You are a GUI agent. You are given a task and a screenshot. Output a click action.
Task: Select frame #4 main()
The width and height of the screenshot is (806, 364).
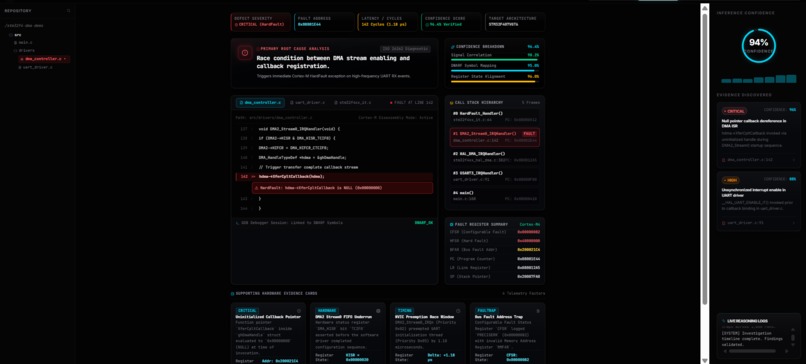pos(494,196)
